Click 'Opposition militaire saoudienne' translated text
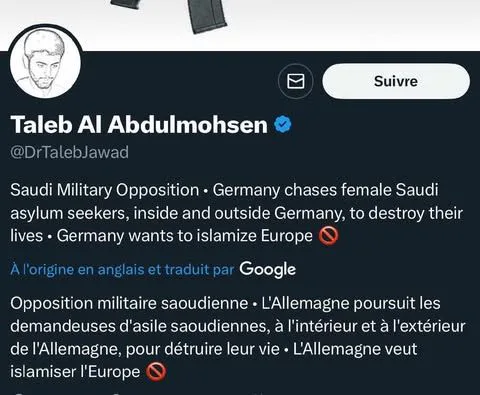The image size is (480, 395). (x=129, y=303)
